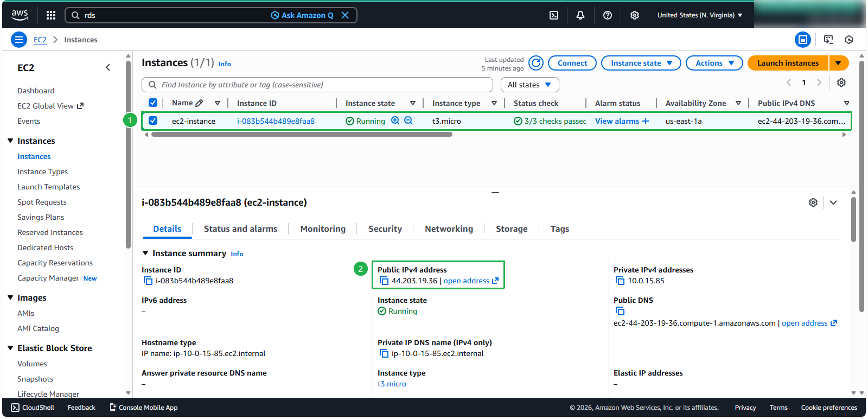Image resolution: width=868 pixels, height=419 pixels.
Task: Click Launch instances button
Action: coord(788,63)
